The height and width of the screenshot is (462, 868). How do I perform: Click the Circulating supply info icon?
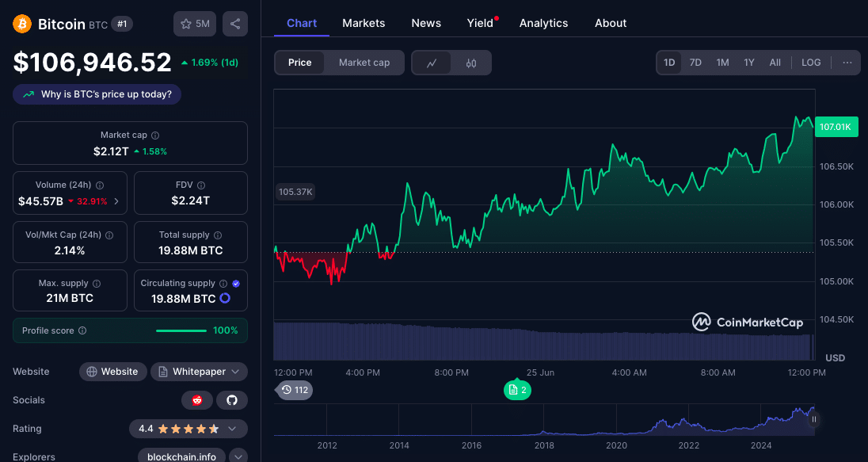click(x=223, y=283)
